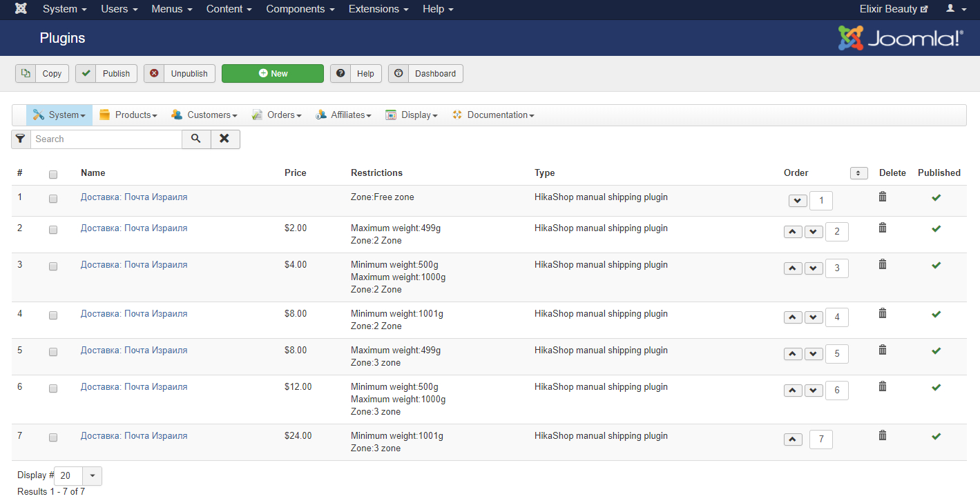Click the search magnifier icon button
The height and width of the screenshot is (503, 980).
tap(196, 139)
